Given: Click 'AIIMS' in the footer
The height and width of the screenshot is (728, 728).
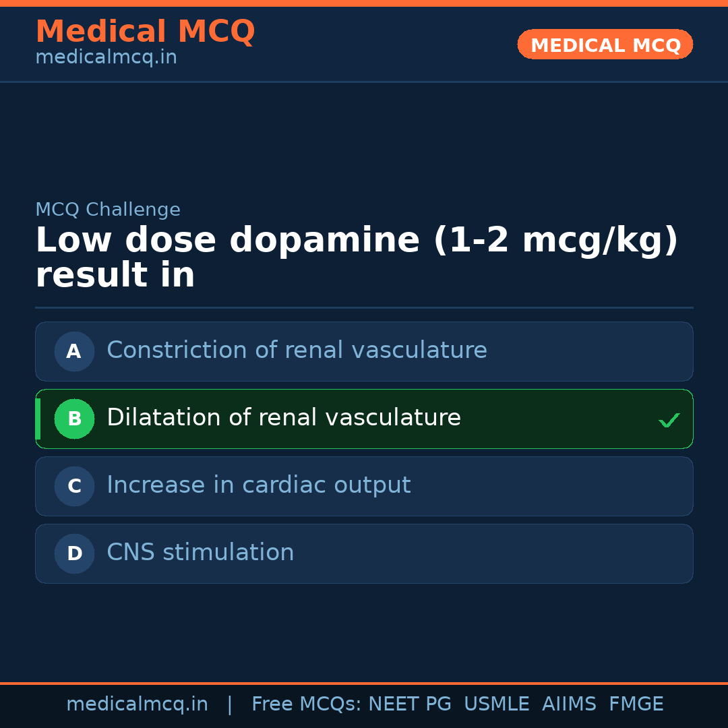Looking at the screenshot, I should pos(569,704).
